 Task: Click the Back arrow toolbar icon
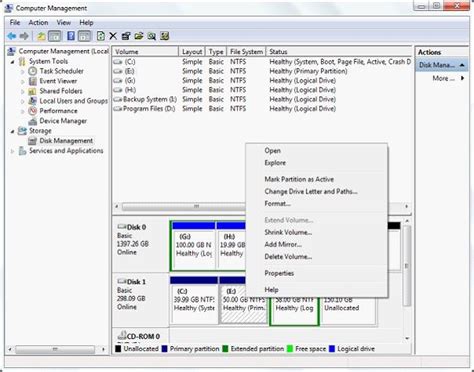point(12,36)
